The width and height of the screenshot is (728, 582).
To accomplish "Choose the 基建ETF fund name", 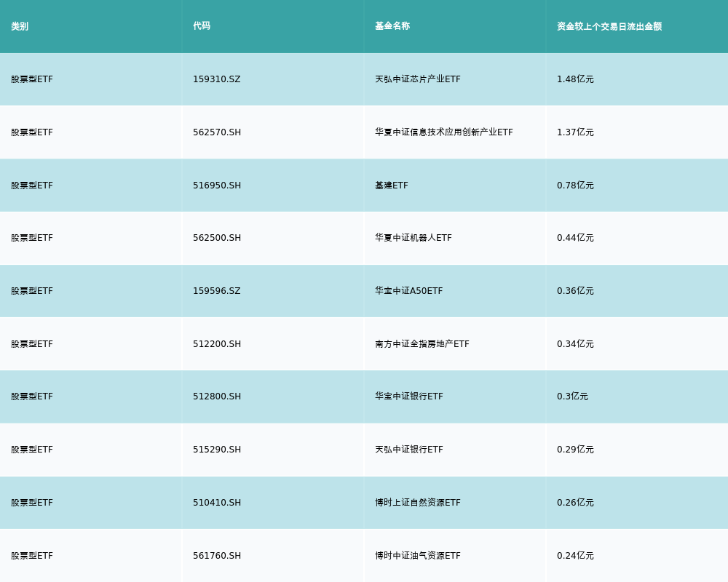I will pos(392,186).
